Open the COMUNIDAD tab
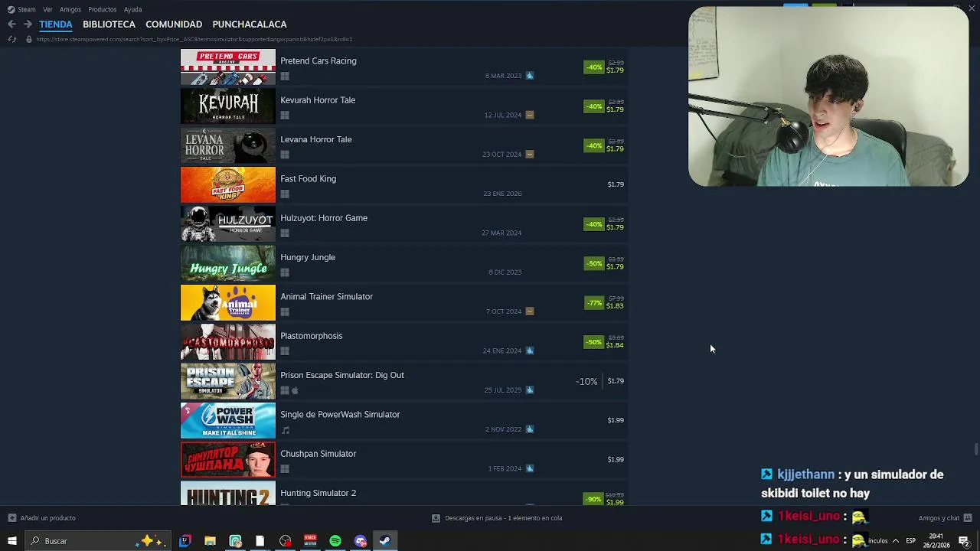Screen dimensions: 980x551 (x=174, y=24)
